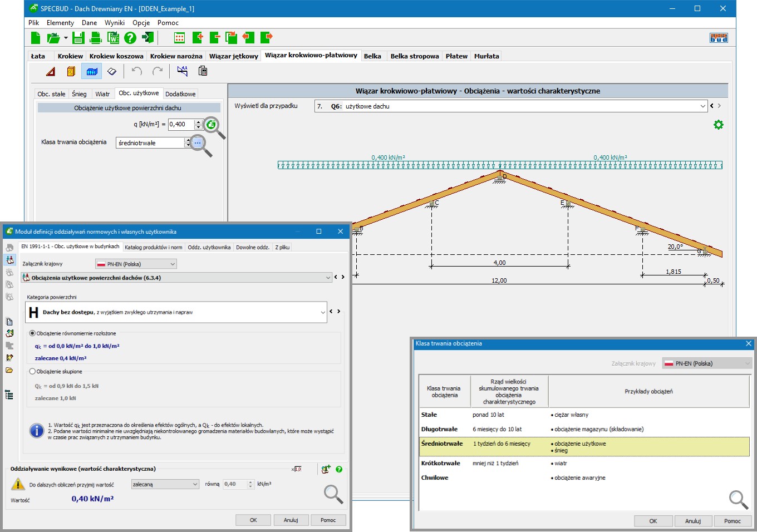Click the calculator icon in truss toolbar
The width and height of the screenshot is (757, 532).
click(203, 71)
